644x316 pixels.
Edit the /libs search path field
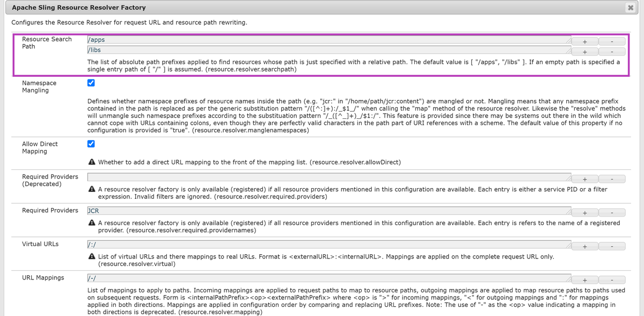click(329, 50)
